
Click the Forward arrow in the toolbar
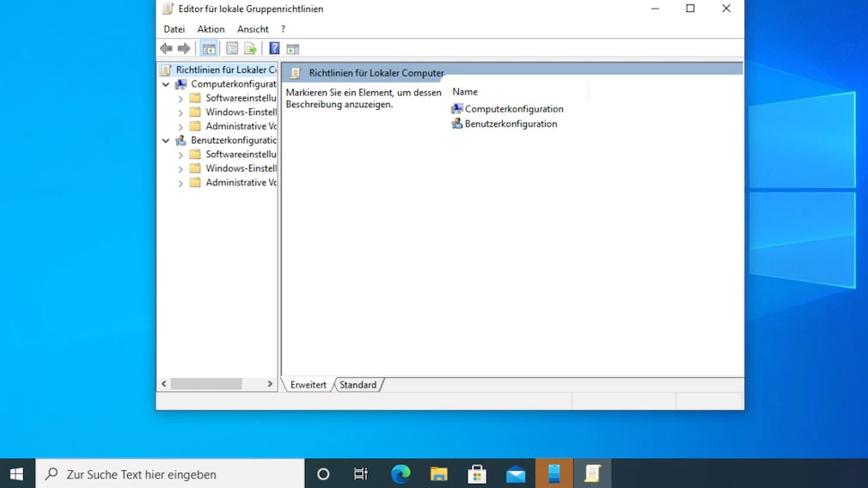pos(184,49)
